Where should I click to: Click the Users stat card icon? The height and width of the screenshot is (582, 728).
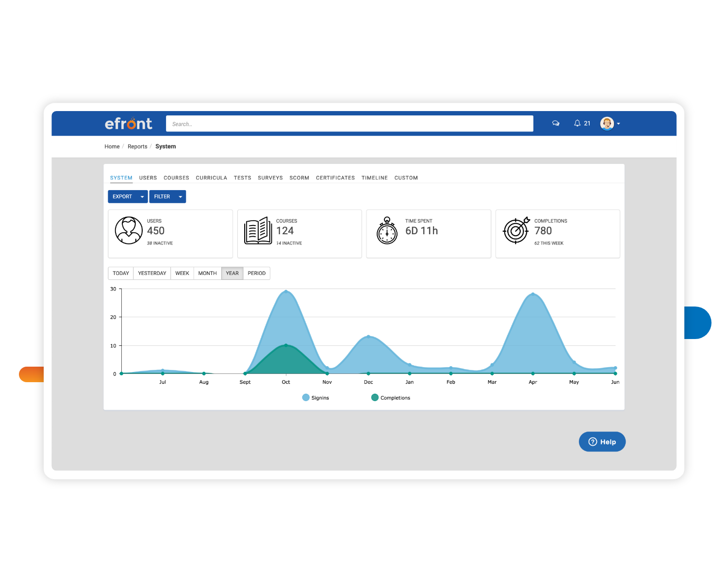click(129, 230)
